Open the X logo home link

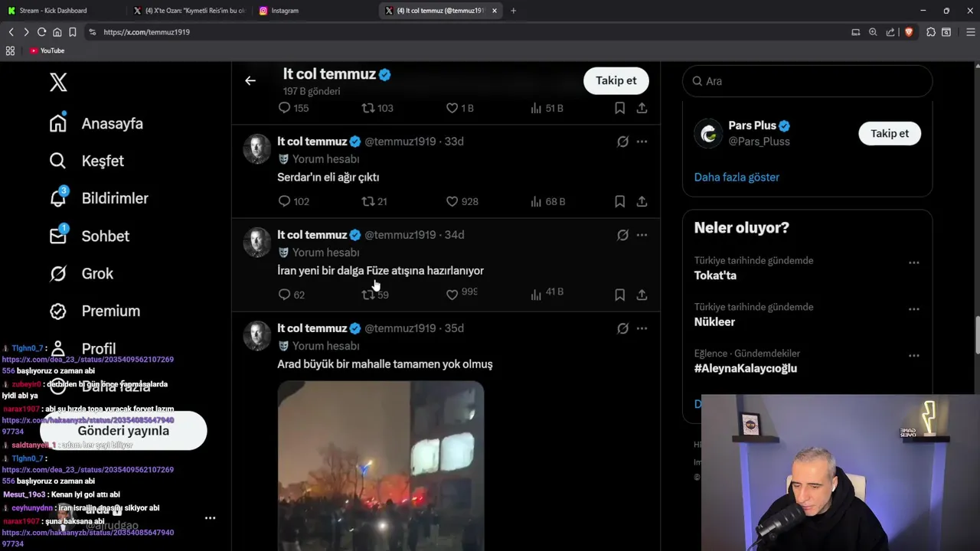tap(58, 82)
